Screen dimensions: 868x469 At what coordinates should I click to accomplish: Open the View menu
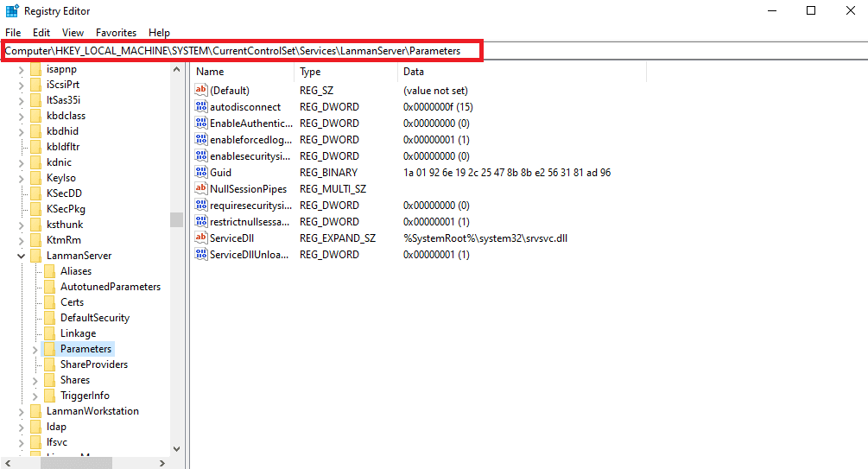point(73,33)
